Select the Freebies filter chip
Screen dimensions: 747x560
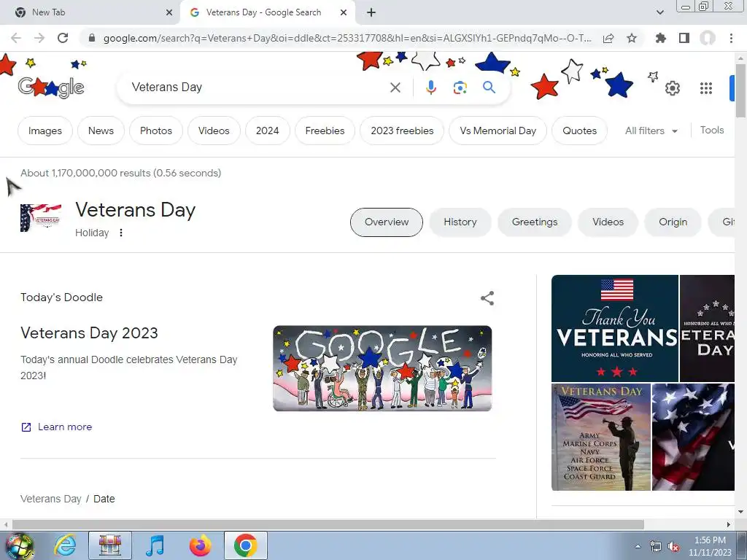click(325, 131)
